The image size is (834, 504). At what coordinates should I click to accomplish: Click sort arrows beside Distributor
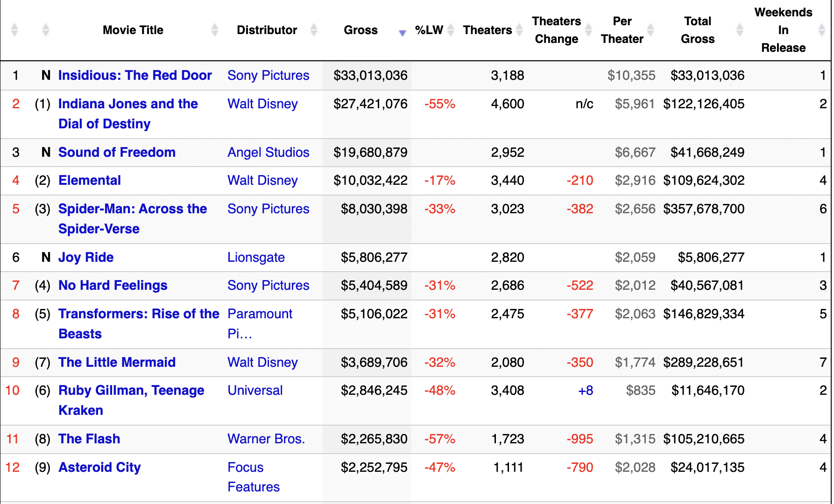pyautogui.click(x=314, y=30)
